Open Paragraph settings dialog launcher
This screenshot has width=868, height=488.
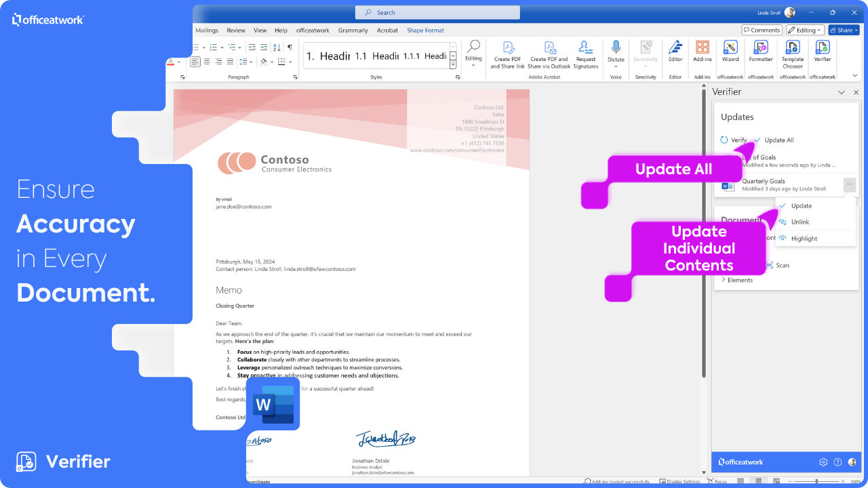[x=296, y=77]
